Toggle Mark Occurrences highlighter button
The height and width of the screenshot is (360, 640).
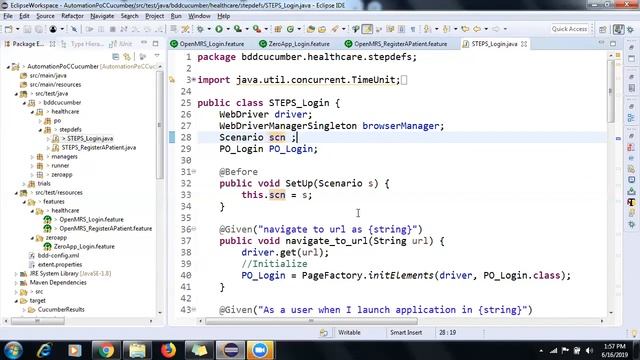point(367,29)
